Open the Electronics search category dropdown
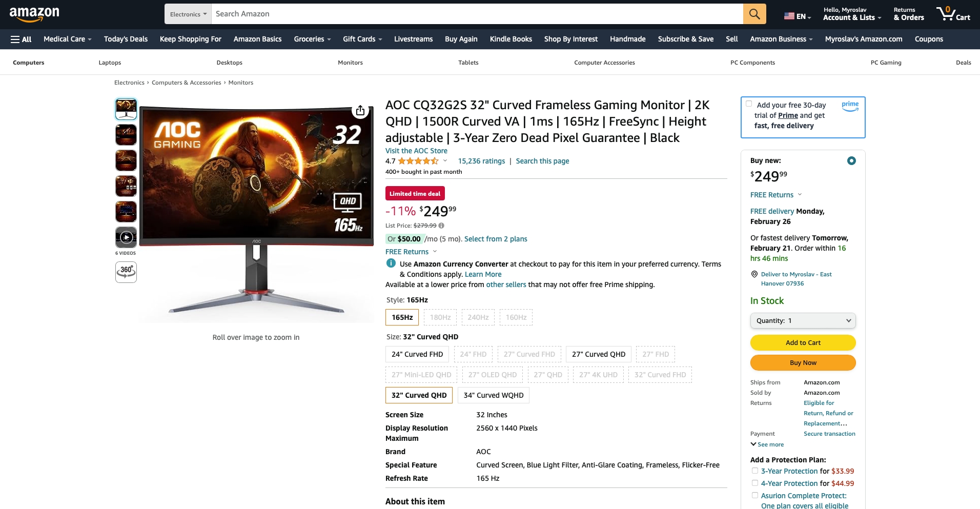Viewport: 980px width, 509px height. (188, 14)
